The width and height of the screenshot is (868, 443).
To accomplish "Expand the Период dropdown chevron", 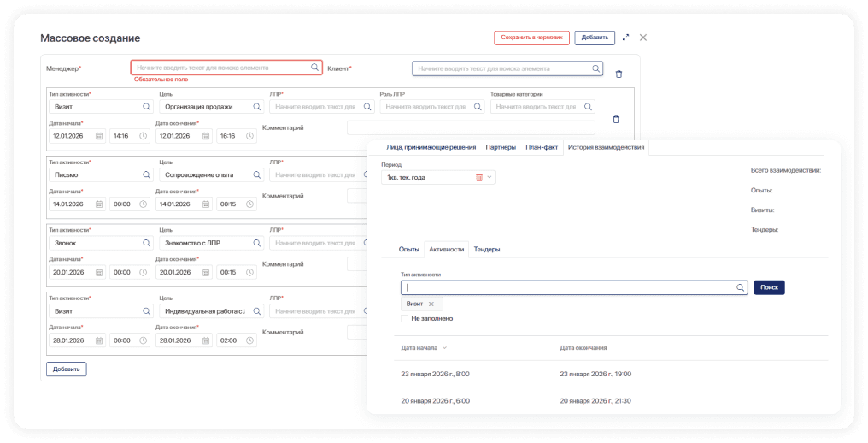I will [x=490, y=177].
